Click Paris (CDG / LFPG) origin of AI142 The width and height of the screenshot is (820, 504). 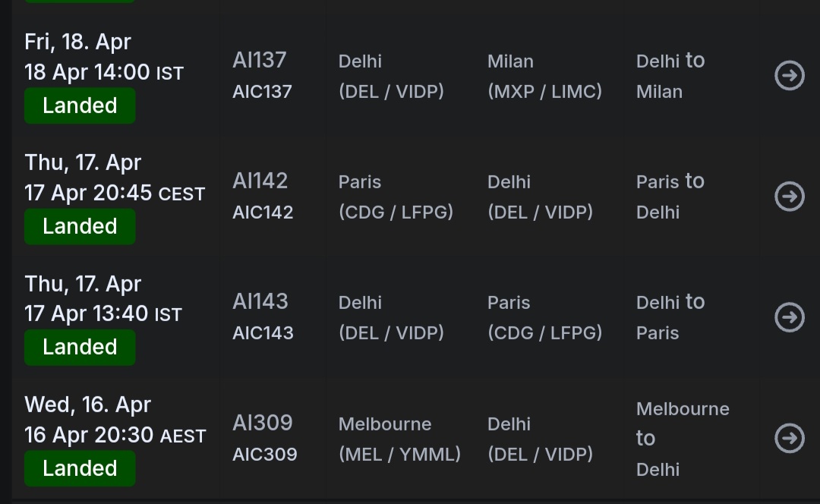(x=396, y=197)
